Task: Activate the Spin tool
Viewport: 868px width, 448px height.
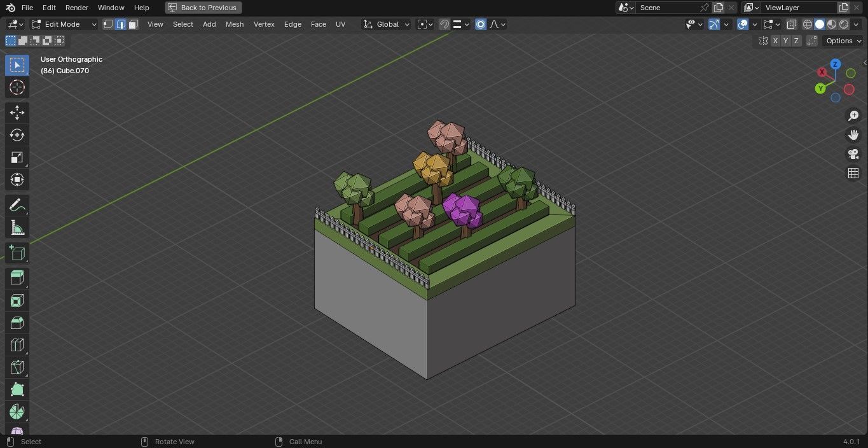Action: pyautogui.click(x=17, y=412)
